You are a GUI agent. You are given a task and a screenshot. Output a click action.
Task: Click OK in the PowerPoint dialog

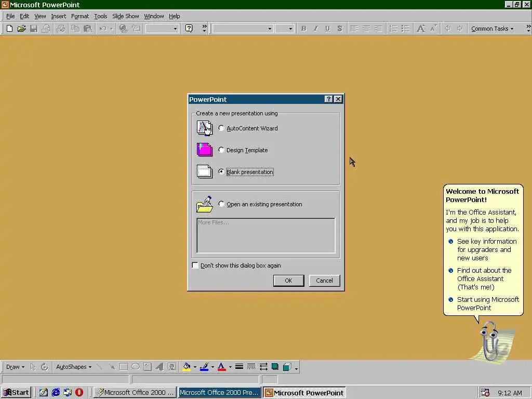tap(288, 281)
